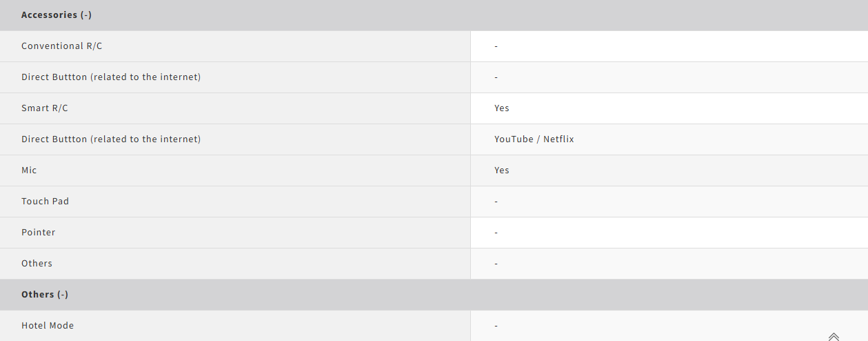The width and height of the screenshot is (868, 341).
Task: Select the Hotel Mode row label
Action: tap(48, 326)
